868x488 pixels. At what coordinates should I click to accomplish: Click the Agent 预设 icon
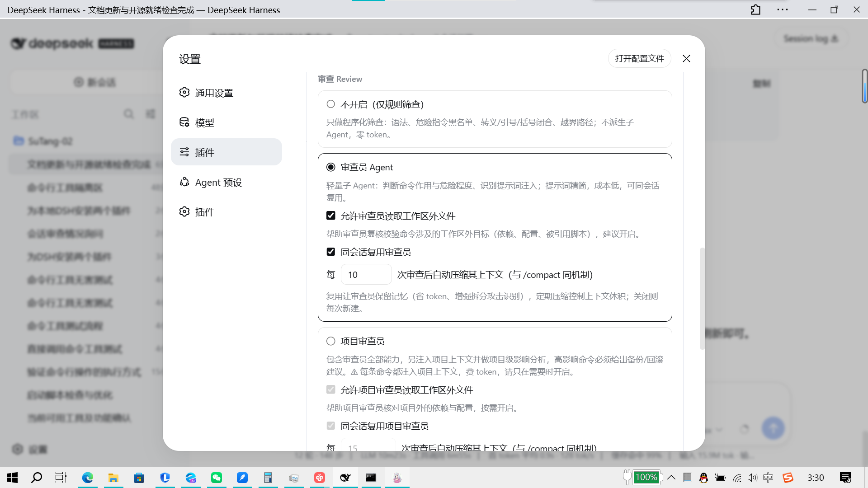(184, 182)
